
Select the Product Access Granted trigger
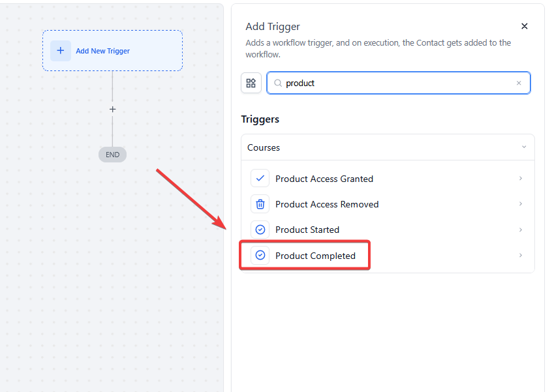324,179
